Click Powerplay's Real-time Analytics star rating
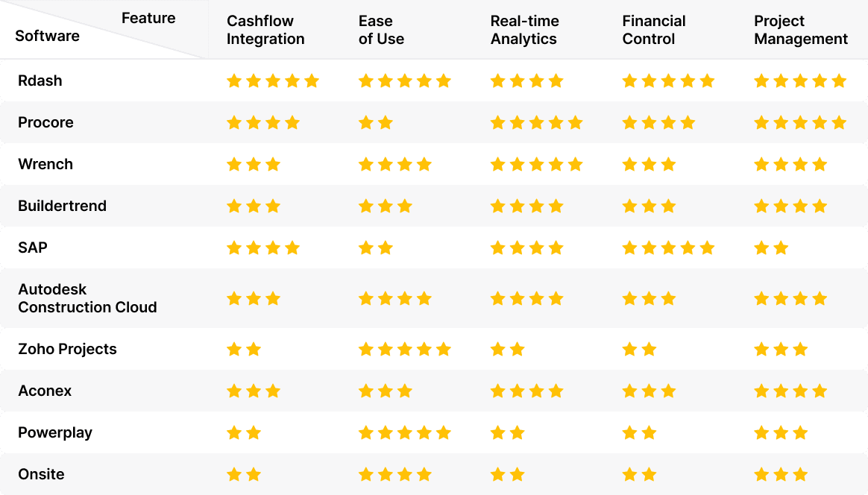The width and height of the screenshot is (868, 495). 507,432
